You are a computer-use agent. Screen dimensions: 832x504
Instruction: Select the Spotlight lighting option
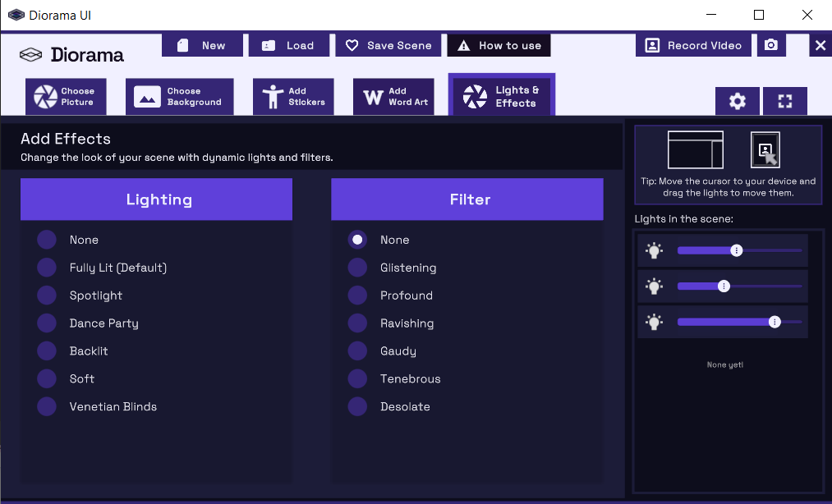47,296
